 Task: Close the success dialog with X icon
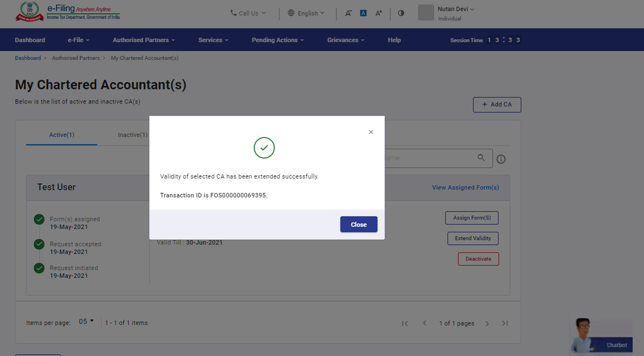pyautogui.click(x=371, y=132)
